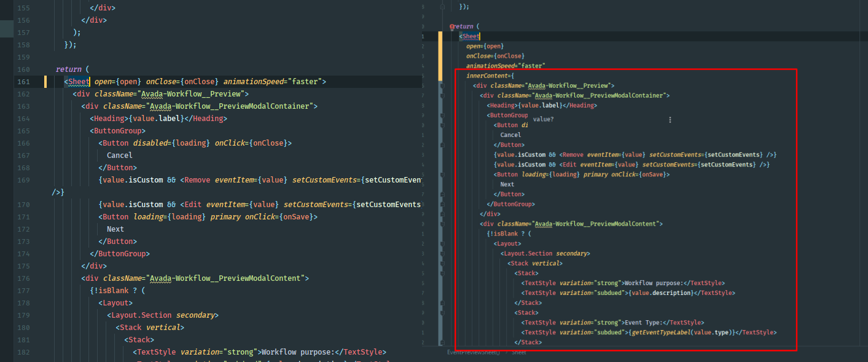The width and height of the screenshot is (868, 362).
Task: Click the value? hint text in the tooltip
Action: (x=543, y=120)
